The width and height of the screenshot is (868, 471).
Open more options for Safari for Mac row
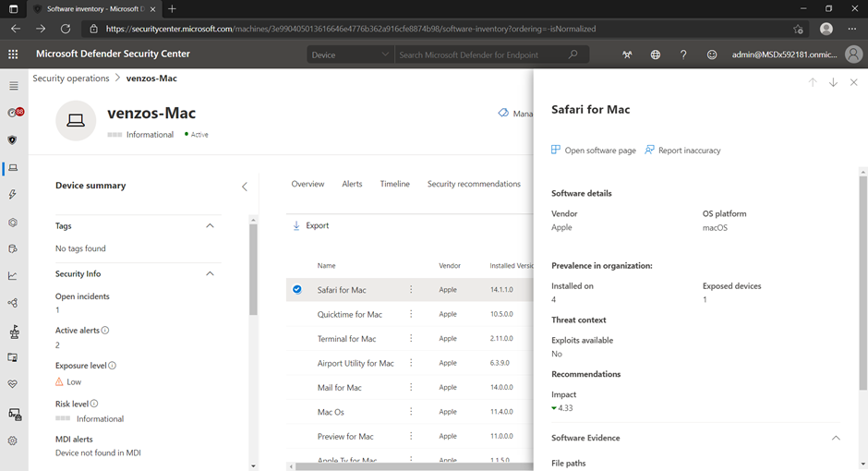click(x=411, y=289)
